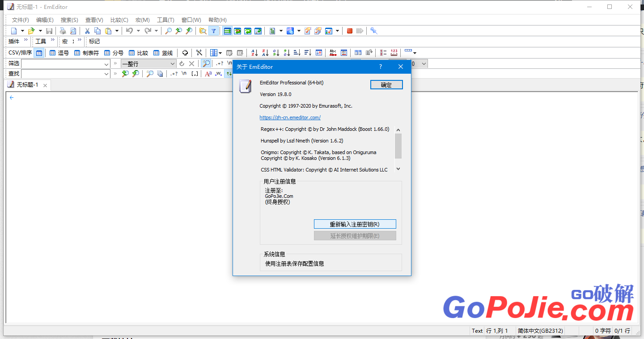Open the zh-cn.emeditor.com link
The height and width of the screenshot is (339, 644).
click(290, 117)
